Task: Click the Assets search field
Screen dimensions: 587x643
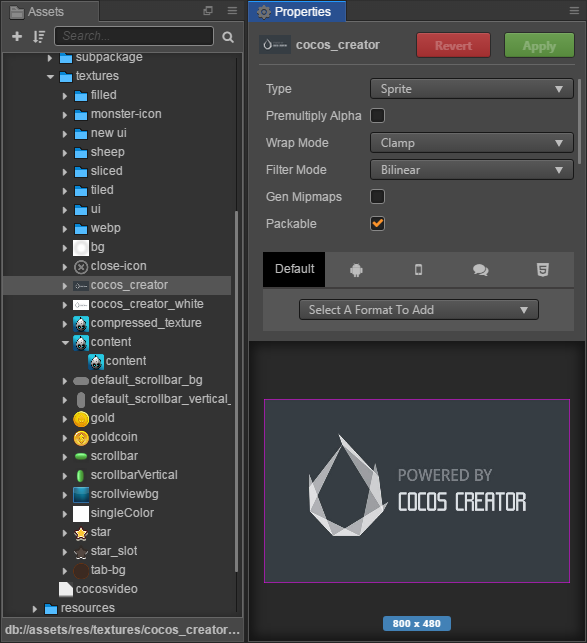Action: point(134,36)
